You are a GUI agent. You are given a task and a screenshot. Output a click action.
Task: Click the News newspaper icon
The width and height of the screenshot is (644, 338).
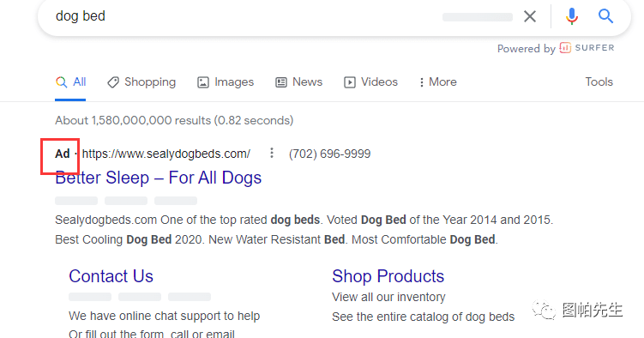click(281, 82)
